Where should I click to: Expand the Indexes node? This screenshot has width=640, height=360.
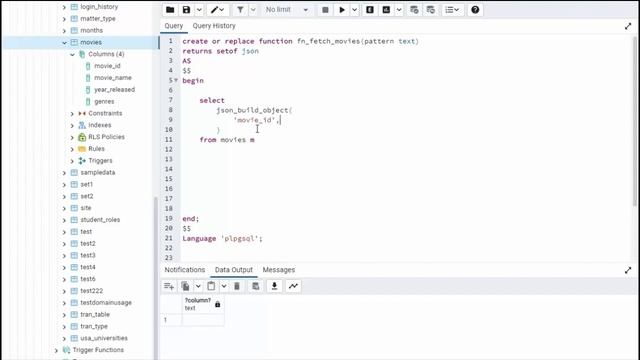coord(72,125)
